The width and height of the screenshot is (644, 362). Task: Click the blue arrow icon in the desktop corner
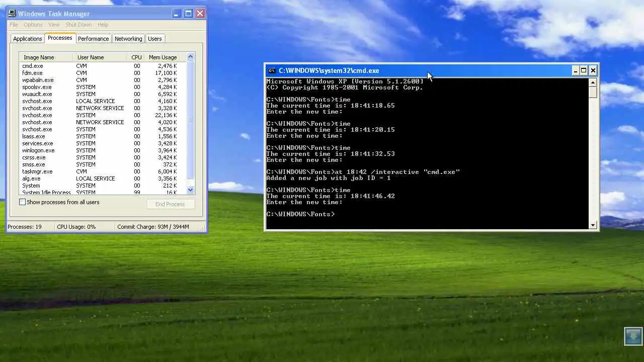tap(633, 336)
